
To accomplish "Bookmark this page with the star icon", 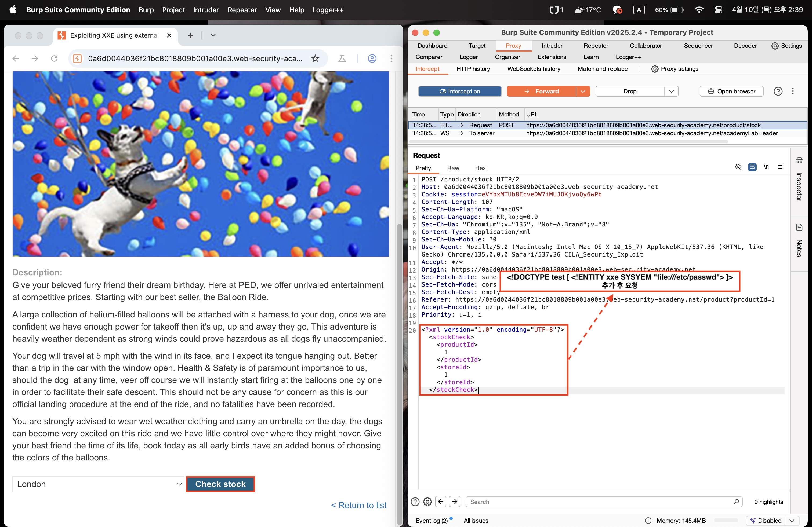I will click(x=315, y=59).
